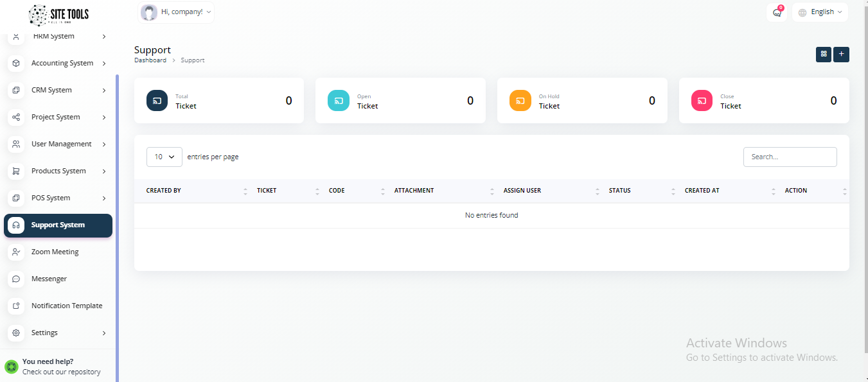Screen dimensions: 868x382
Task: Click the green help repository icon
Action: tap(11, 367)
